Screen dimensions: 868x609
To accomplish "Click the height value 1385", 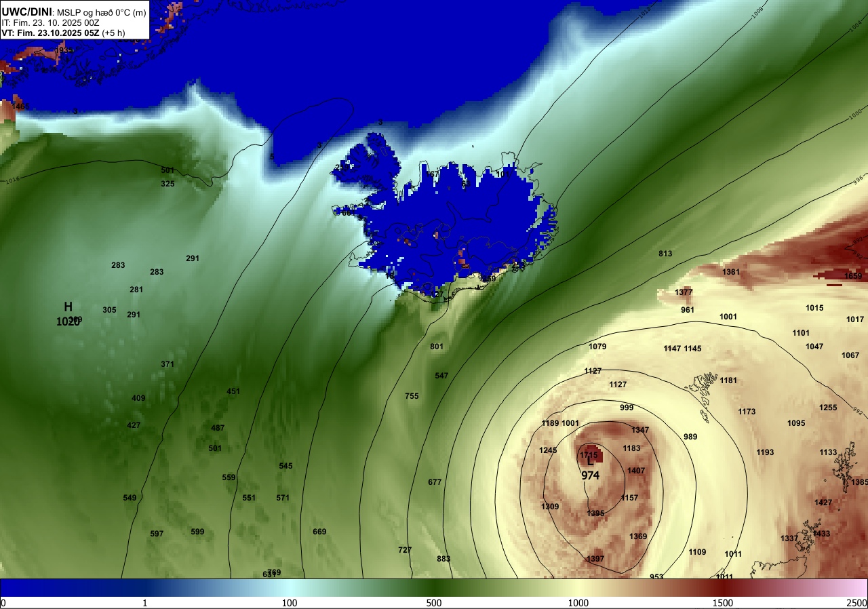I will pyautogui.click(x=860, y=482).
